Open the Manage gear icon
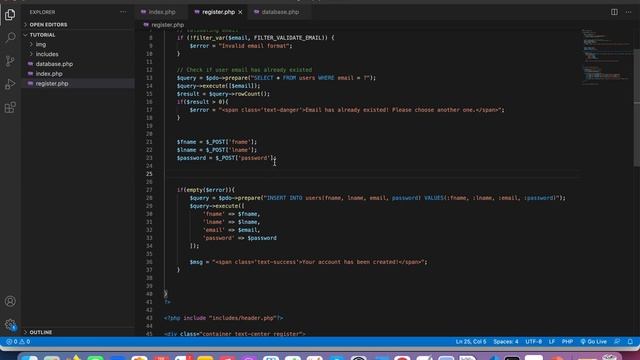 click(x=10, y=325)
